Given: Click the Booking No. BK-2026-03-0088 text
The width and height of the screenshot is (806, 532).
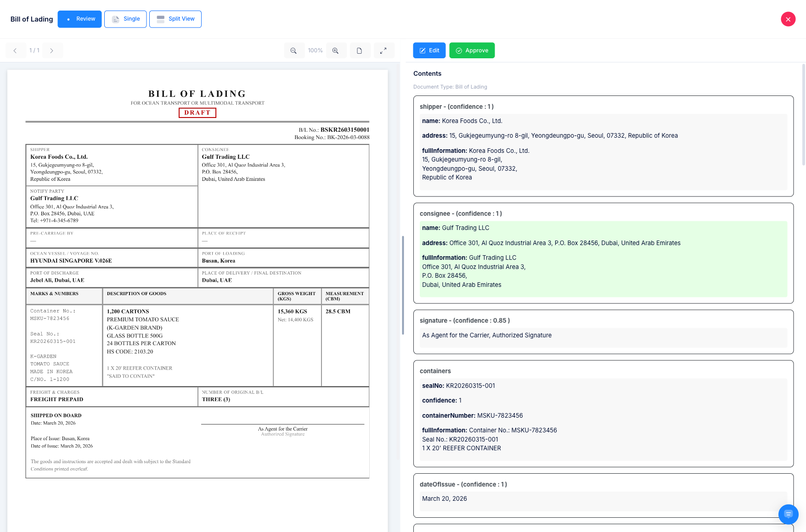Looking at the screenshot, I should [332, 137].
